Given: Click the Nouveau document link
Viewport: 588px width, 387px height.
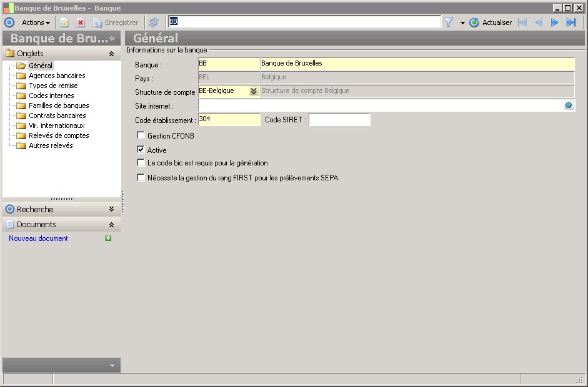Looking at the screenshot, I should coord(38,238).
